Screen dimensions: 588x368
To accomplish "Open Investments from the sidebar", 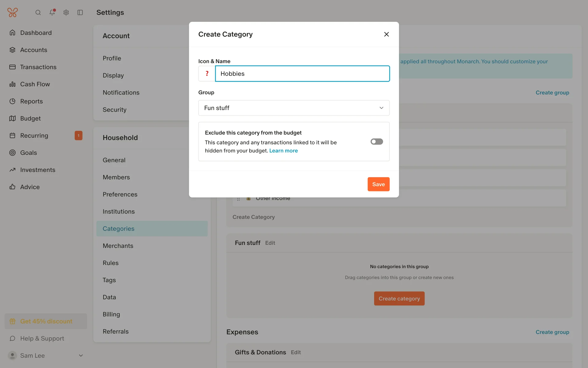I will [38, 170].
